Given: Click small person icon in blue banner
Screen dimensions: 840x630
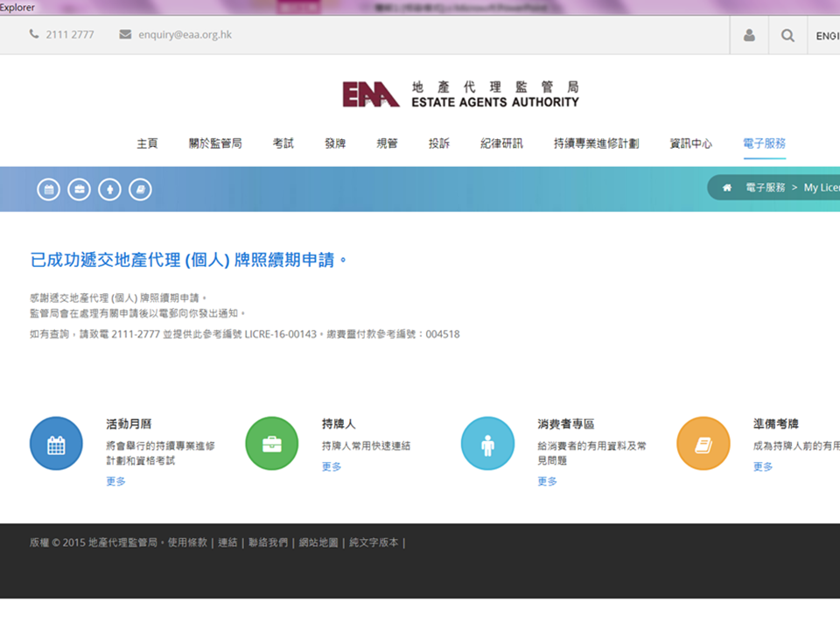Looking at the screenshot, I should (x=109, y=189).
